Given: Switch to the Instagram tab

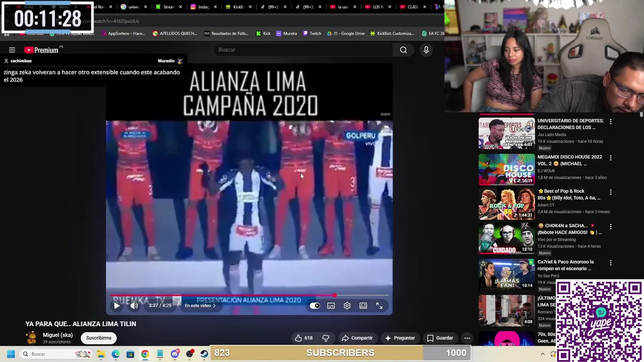Looking at the screenshot, I should (x=203, y=7).
